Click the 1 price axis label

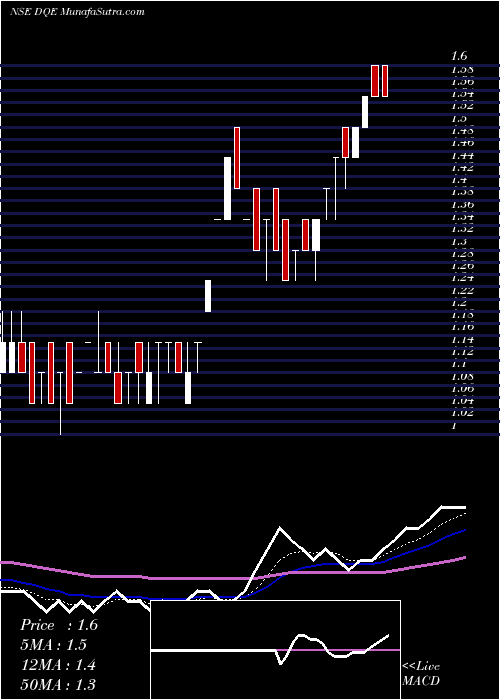click(x=454, y=425)
